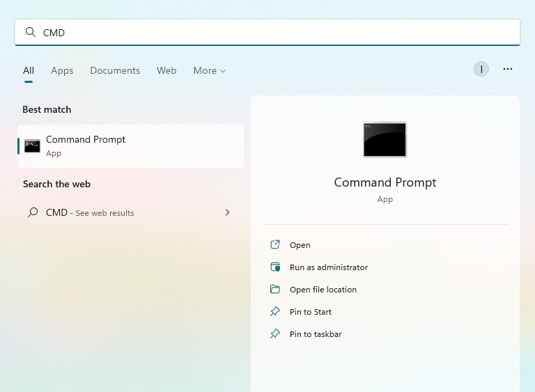Click the web search magnifier icon beside CMD
This screenshot has width=535, height=392.
pyautogui.click(x=33, y=212)
